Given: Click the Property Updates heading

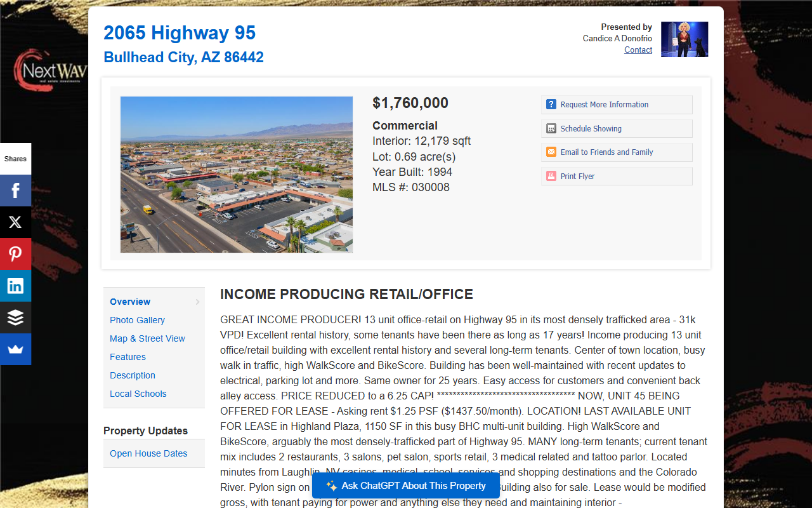Looking at the screenshot, I should 145,431.
